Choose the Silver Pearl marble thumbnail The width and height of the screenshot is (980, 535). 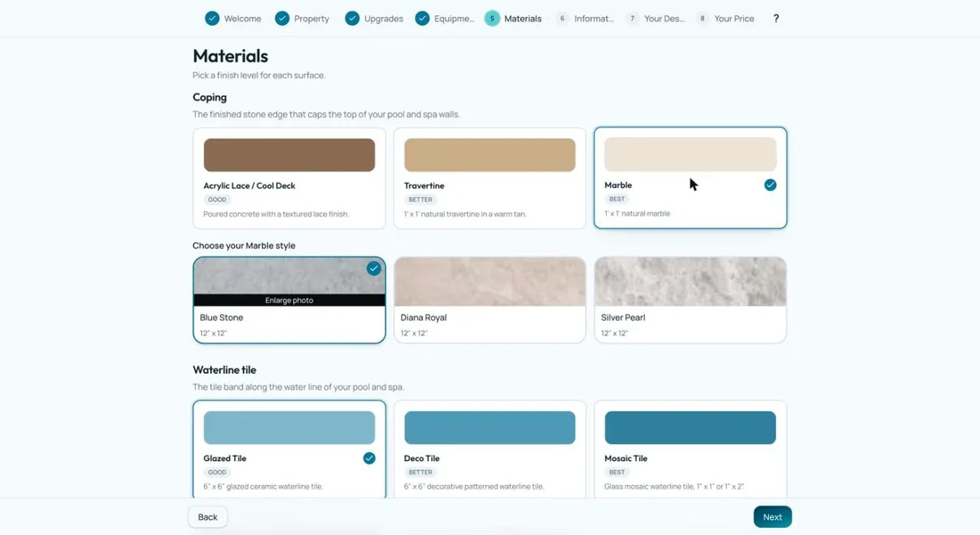click(690, 282)
